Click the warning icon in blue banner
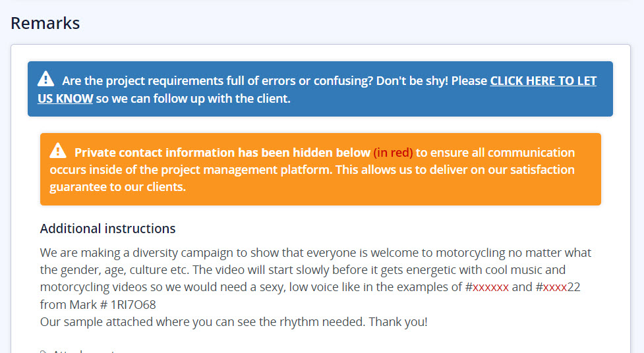Image resolution: width=644 pixels, height=353 pixels. (45, 80)
